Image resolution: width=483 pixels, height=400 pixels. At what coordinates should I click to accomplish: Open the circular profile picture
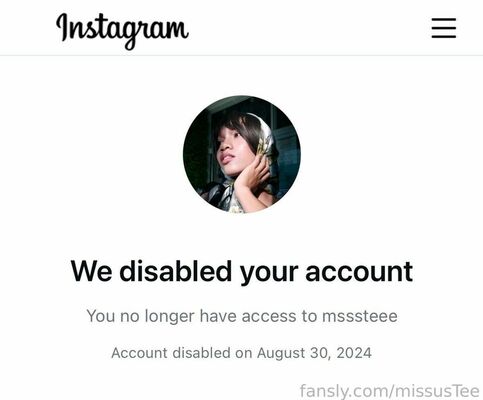tap(242, 154)
